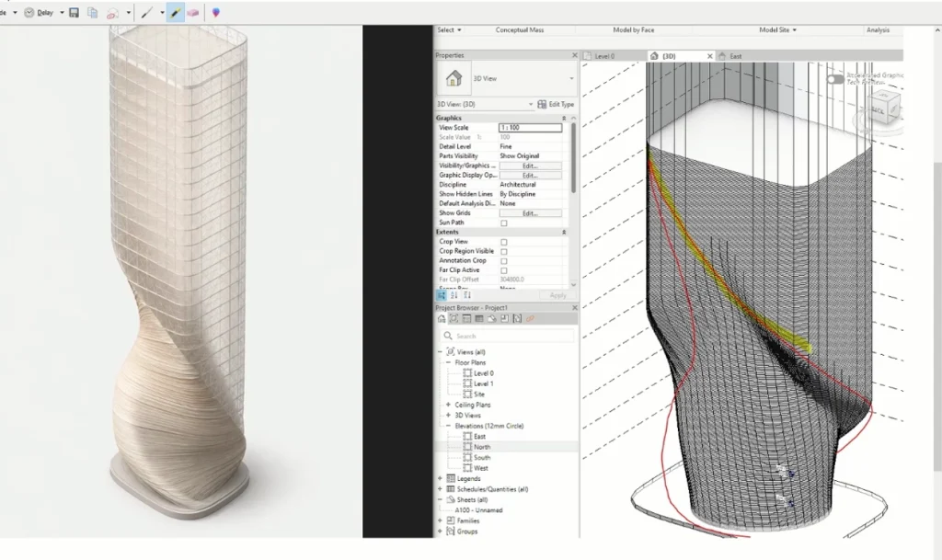The height and width of the screenshot is (560, 942).
Task: Save the snip with floppy disk icon
Action: tap(74, 13)
